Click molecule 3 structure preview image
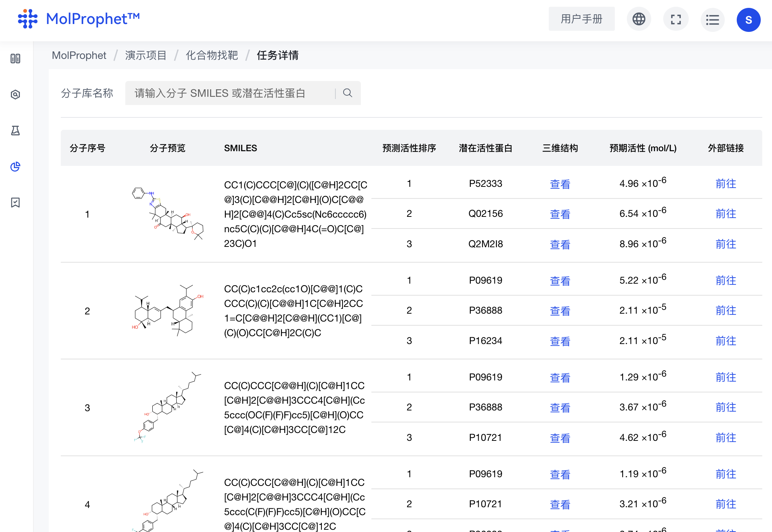The width and height of the screenshot is (772, 532). (168, 407)
